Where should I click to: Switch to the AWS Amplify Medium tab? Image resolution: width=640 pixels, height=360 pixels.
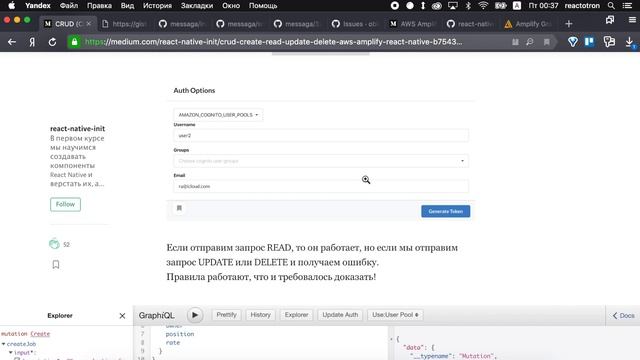point(413,24)
